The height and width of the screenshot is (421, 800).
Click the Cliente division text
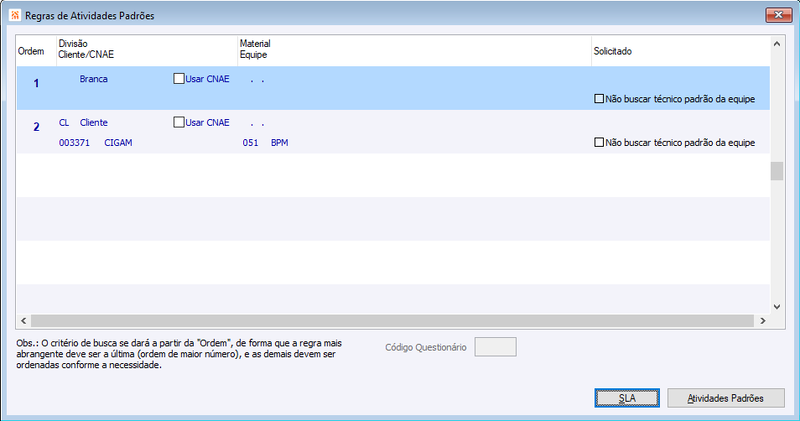[93, 122]
